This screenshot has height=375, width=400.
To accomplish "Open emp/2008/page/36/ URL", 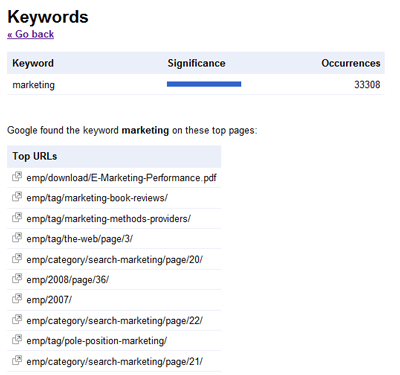I will coord(68,280).
